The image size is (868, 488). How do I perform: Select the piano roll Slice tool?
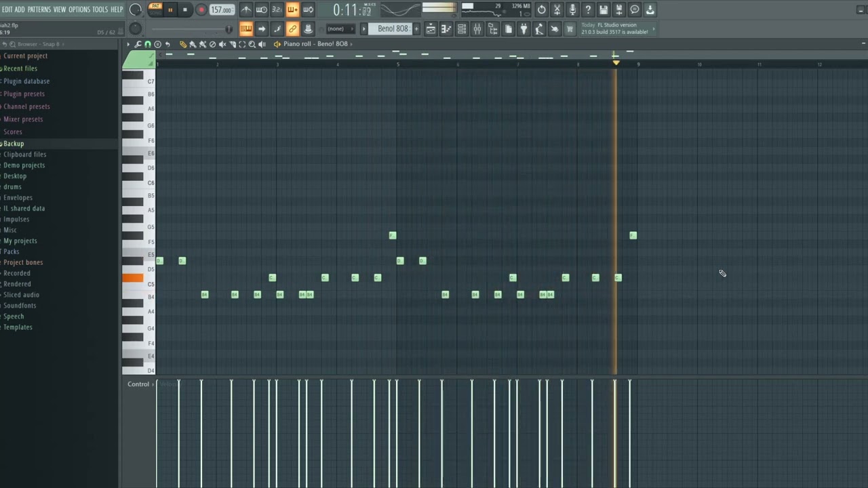[x=233, y=44]
